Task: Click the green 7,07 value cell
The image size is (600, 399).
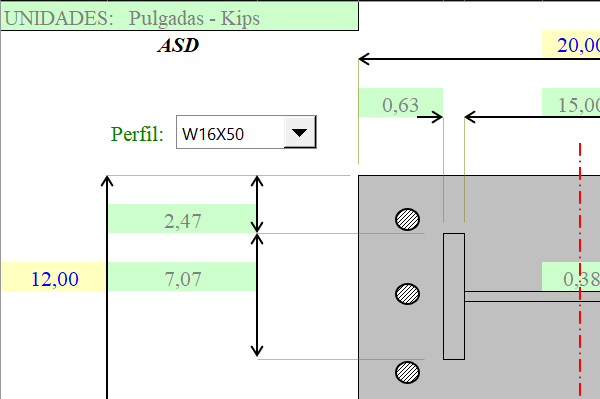Action: click(x=182, y=277)
